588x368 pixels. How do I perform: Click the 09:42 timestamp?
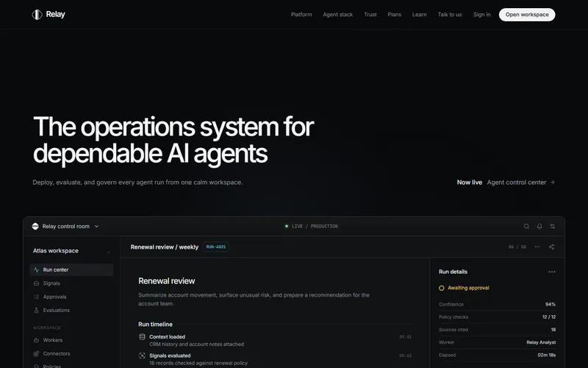pyautogui.click(x=406, y=356)
